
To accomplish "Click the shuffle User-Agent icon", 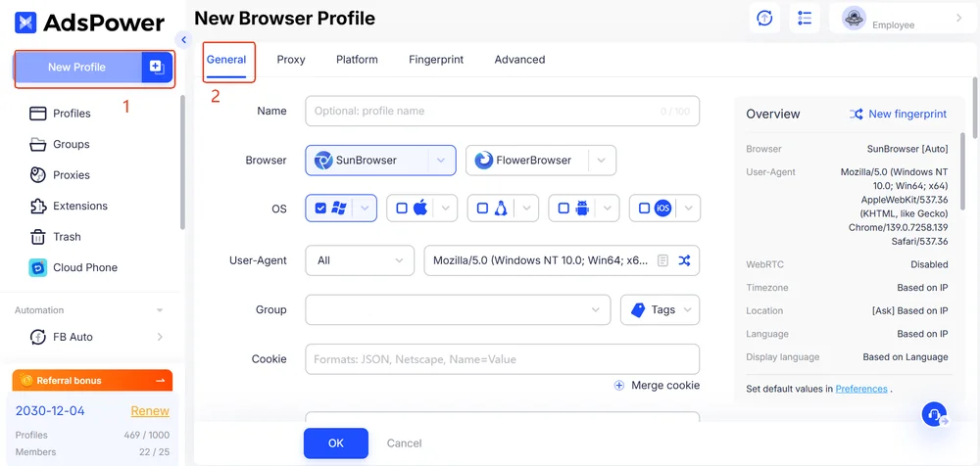I will 684,260.
